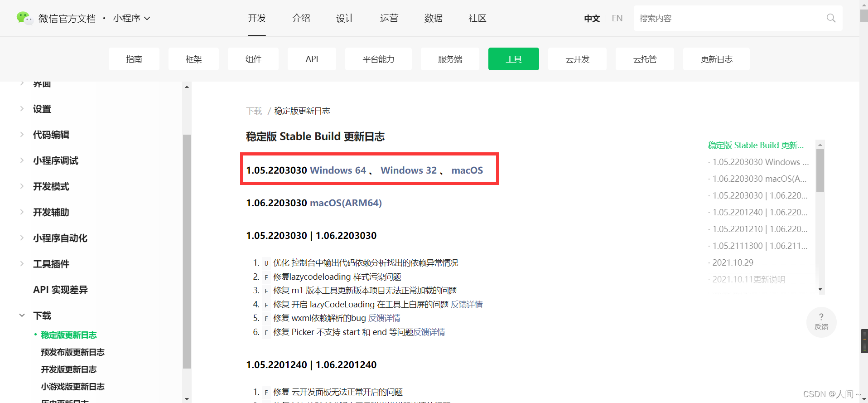Switch to the 云托管 tab

[645, 59]
